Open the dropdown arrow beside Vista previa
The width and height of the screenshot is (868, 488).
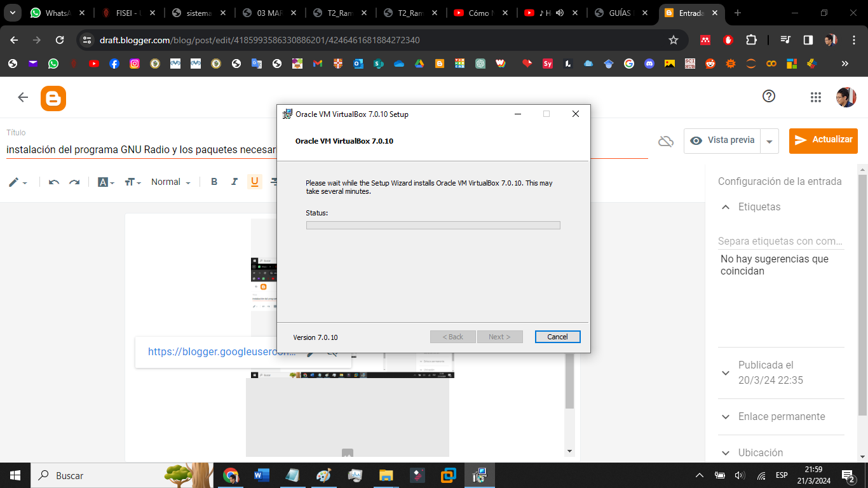pos(770,141)
